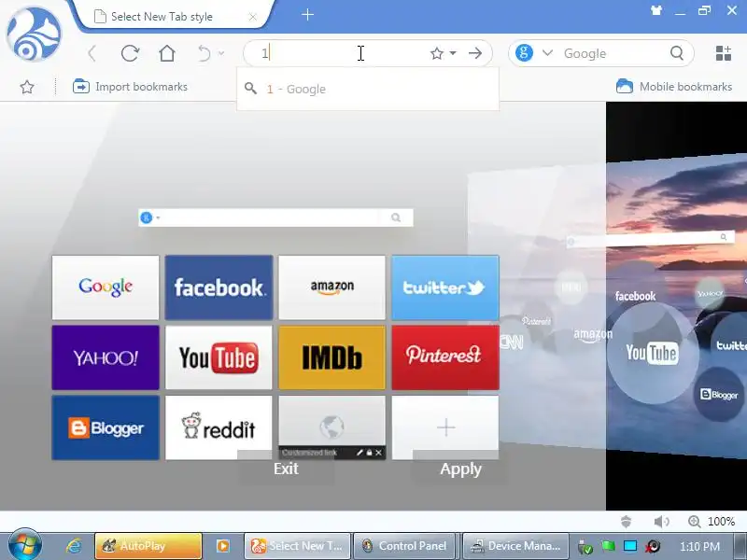Select the bubble style YouTube preview
747x560 pixels.
click(x=652, y=353)
